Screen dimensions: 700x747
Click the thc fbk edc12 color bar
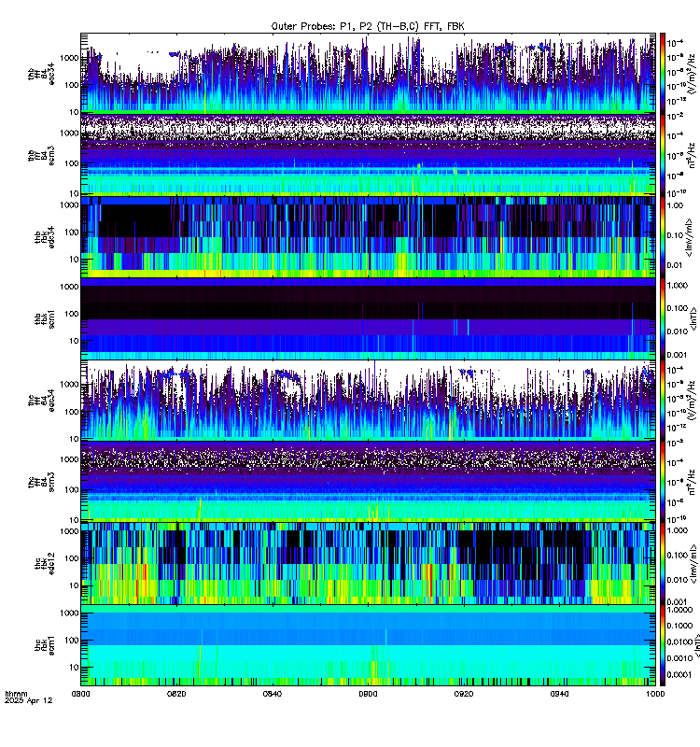pos(663,564)
